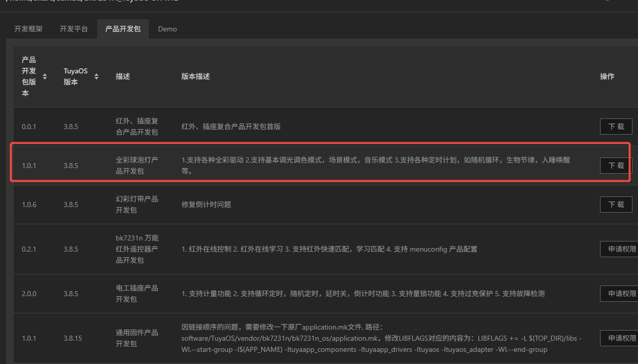638x364 pixels.
Task: Click version 2.0.0 in the 电工插座 row
Action: [29, 294]
